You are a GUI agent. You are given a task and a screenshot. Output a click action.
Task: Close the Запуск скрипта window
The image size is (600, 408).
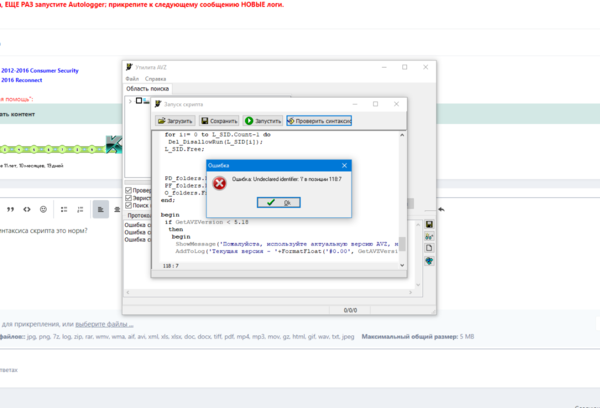click(x=396, y=104)
